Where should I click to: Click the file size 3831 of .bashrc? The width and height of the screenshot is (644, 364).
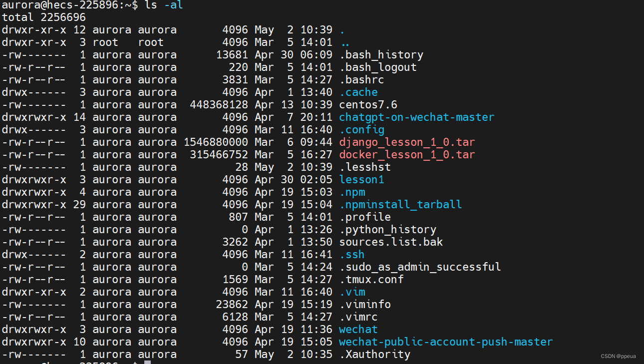235,80
